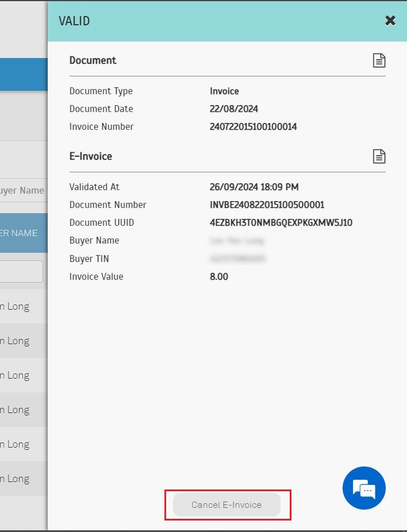Select invoice number 240722015100100014
This screenshot has height=532, width=407.
click(253, 126)
